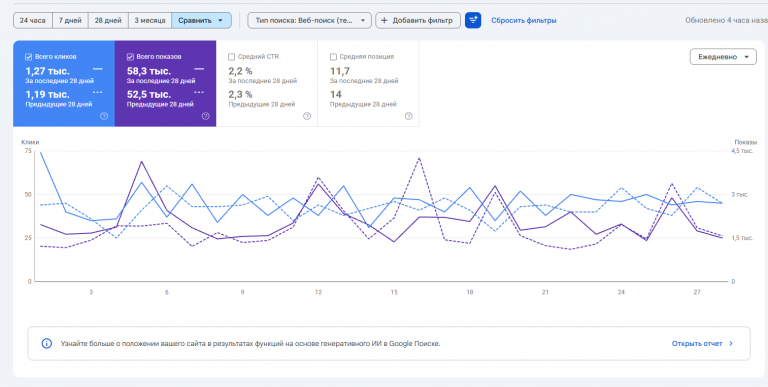Click the 2,2 % average CTR value

pos(240,71)
